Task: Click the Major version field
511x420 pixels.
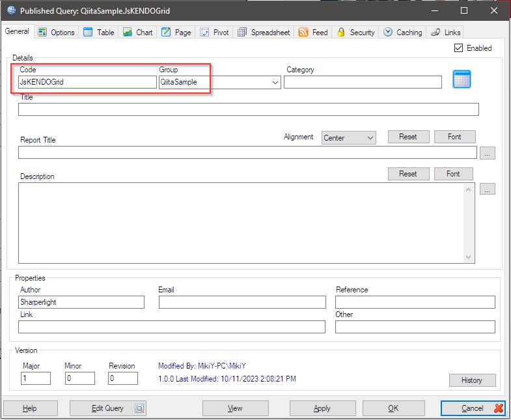Action: coord(36,378)
